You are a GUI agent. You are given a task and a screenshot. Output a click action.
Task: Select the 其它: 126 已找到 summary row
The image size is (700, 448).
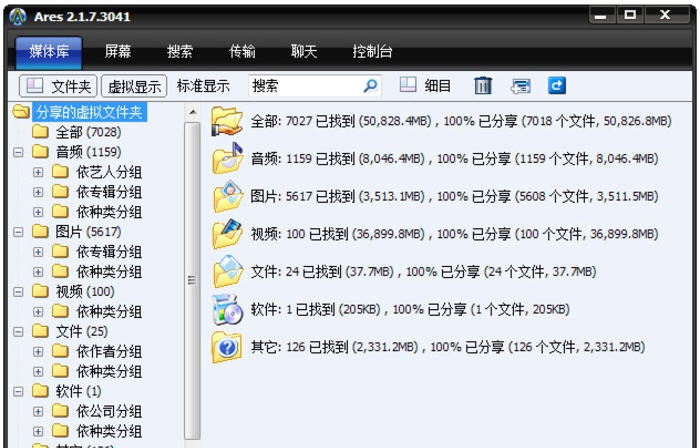pos(447,347)
